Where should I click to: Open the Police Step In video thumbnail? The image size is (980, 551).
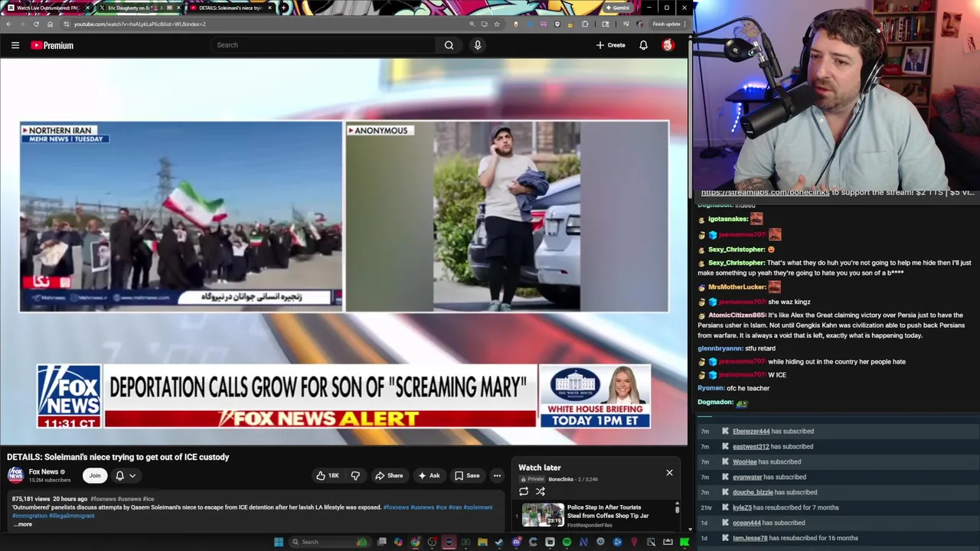543,515
